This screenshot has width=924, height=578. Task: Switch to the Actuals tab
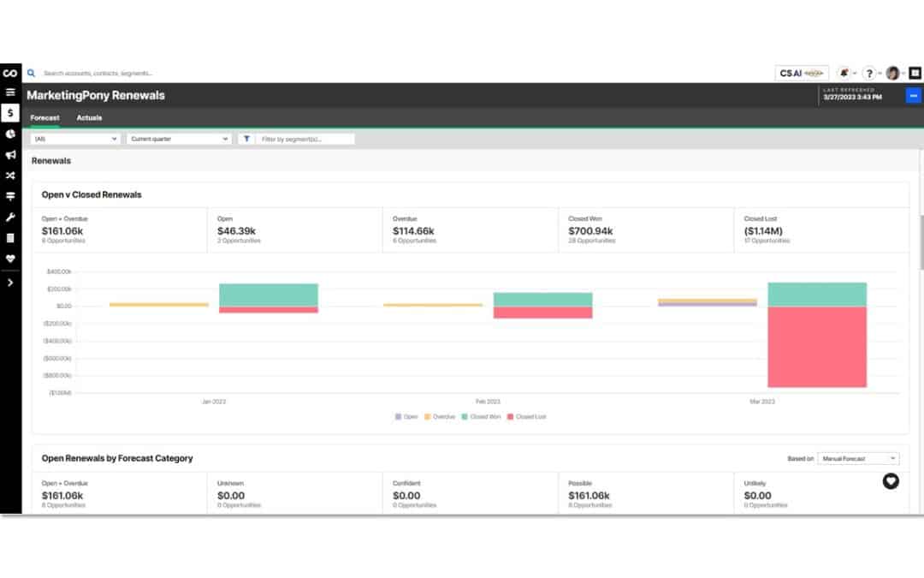click(x=89, y=118)
